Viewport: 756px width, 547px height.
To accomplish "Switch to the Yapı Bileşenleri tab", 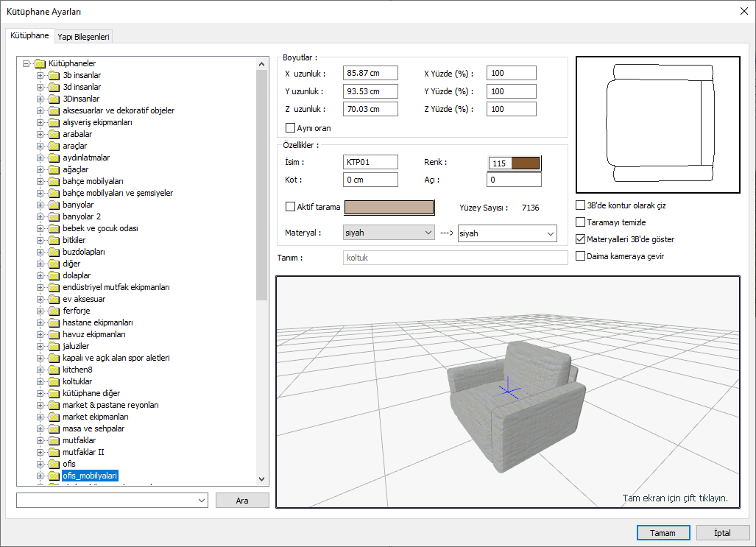I will pos(83,36).
